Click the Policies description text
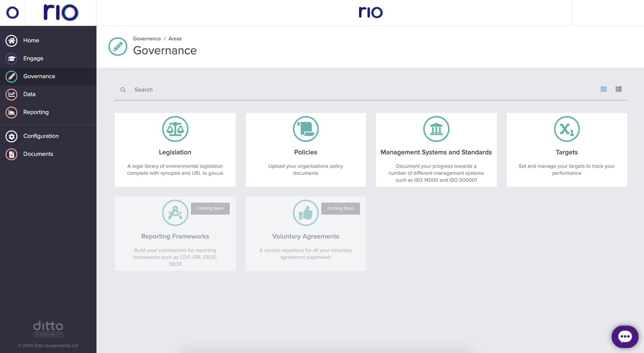The image size is (644, 353). pyautogui.click(x=306, y=170)
